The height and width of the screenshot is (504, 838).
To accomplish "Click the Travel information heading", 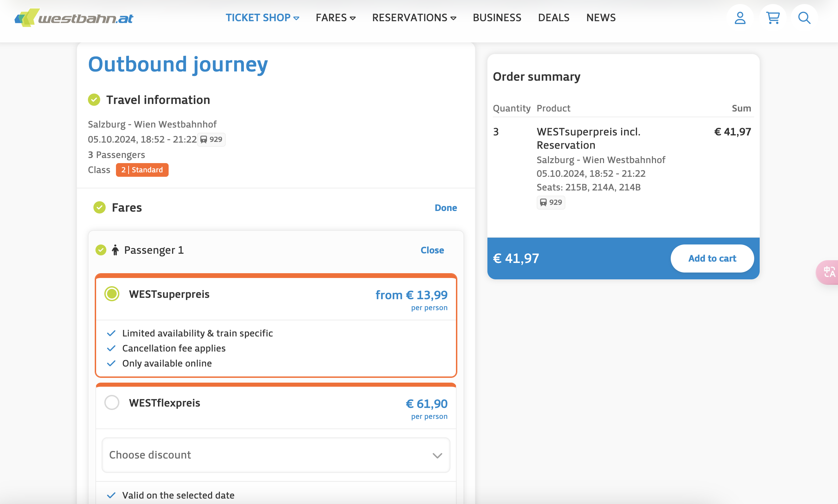I will pyautogui.click(x=158, y=100).
